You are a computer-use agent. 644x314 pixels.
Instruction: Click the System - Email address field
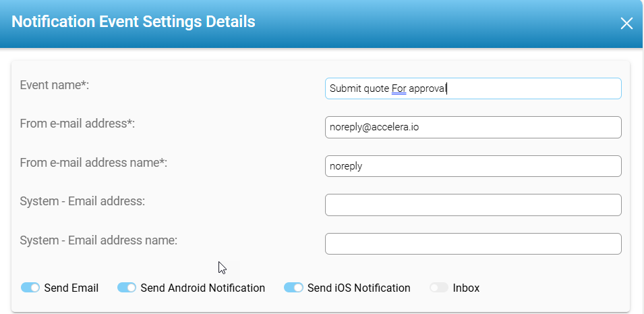coord(472,205)
